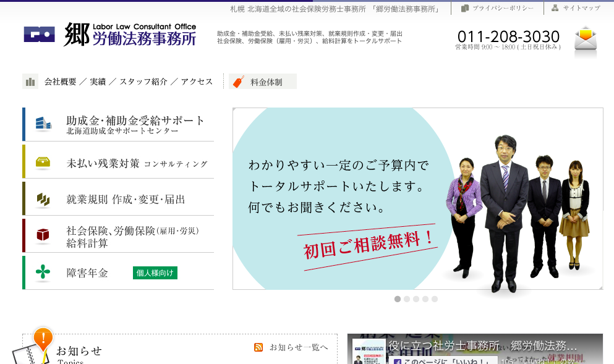Open the スタッフ紹介 menu item

(x=143, y=82)
